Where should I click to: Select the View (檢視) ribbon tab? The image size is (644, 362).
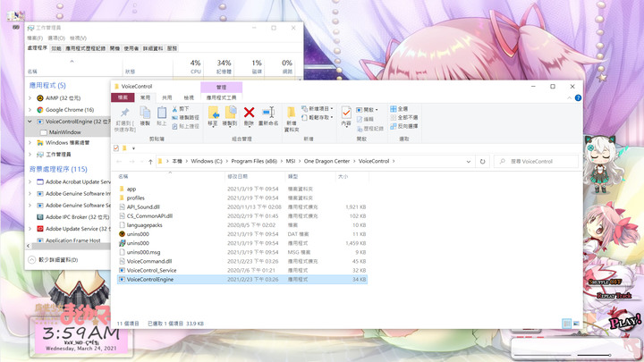(189, 97)
